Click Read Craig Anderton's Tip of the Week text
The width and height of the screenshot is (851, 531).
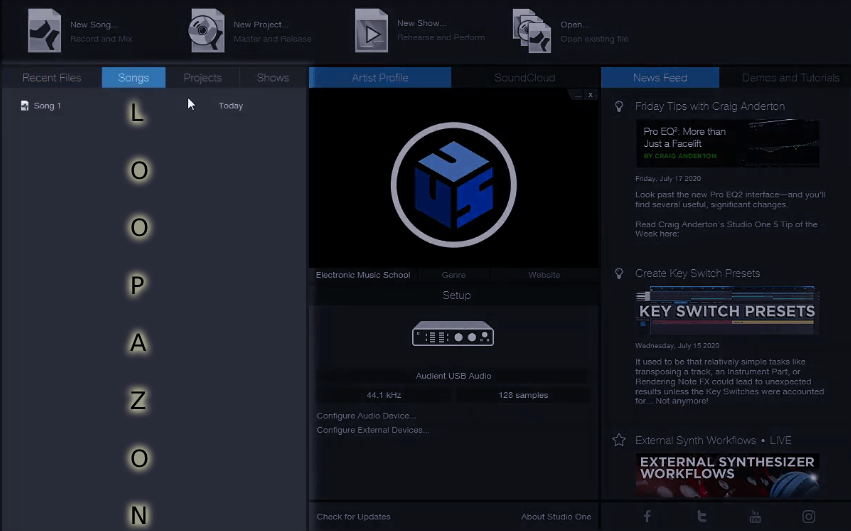tap(726, 229)
